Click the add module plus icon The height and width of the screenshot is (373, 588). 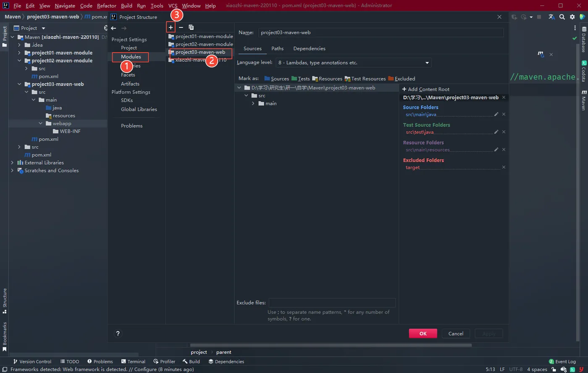point(171,27)
